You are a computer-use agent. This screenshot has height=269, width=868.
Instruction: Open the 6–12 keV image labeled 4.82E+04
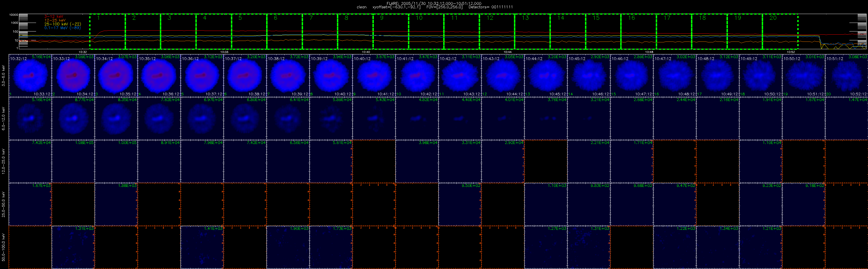pyautogui.click(x=417, y=118)
